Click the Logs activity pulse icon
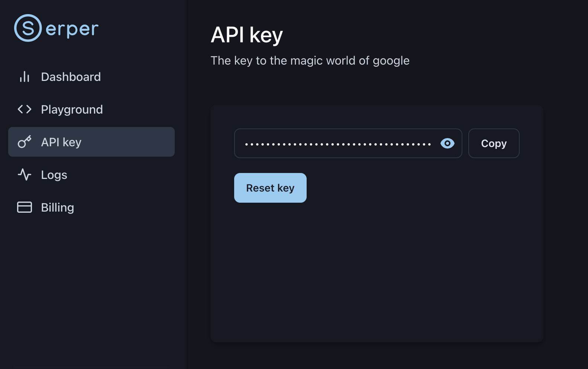The width and height of the screenshot is (588, 369). [25, 175]
